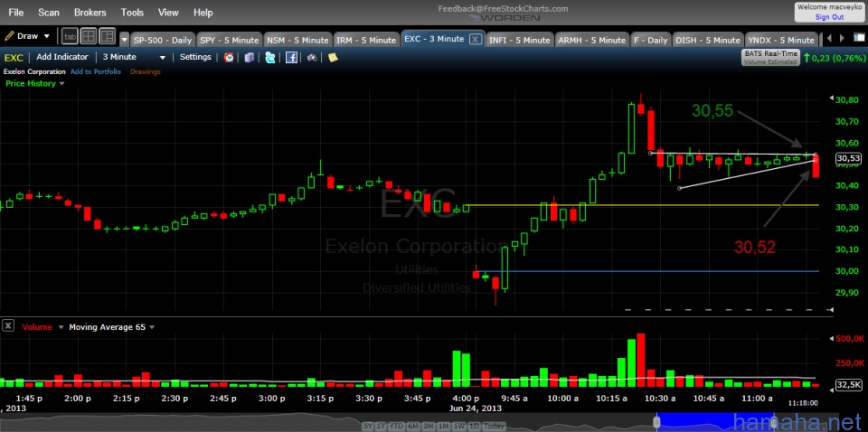Click the BATS Real-Time data badge

(770, 58)
